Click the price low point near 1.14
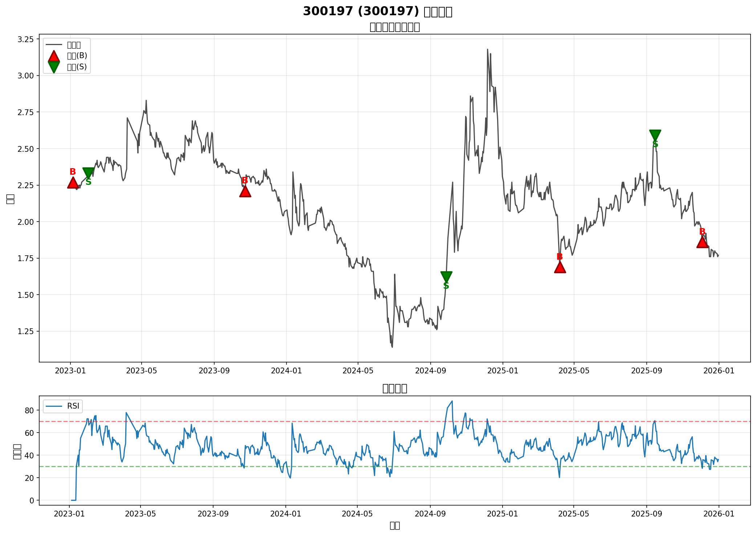The height and width of the screenshot is (535, 756). coord(392,347)
